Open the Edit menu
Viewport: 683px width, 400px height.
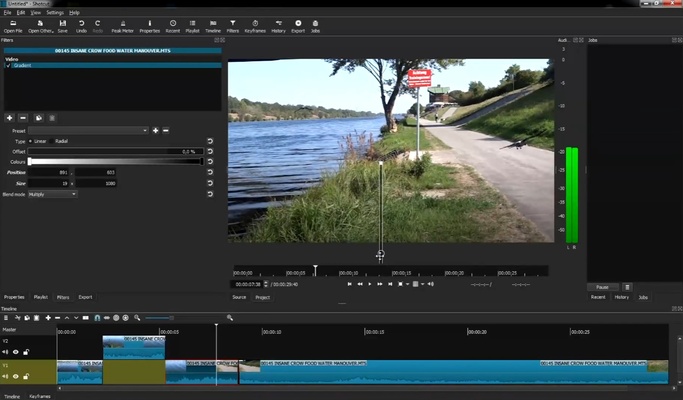coord(21,13)
